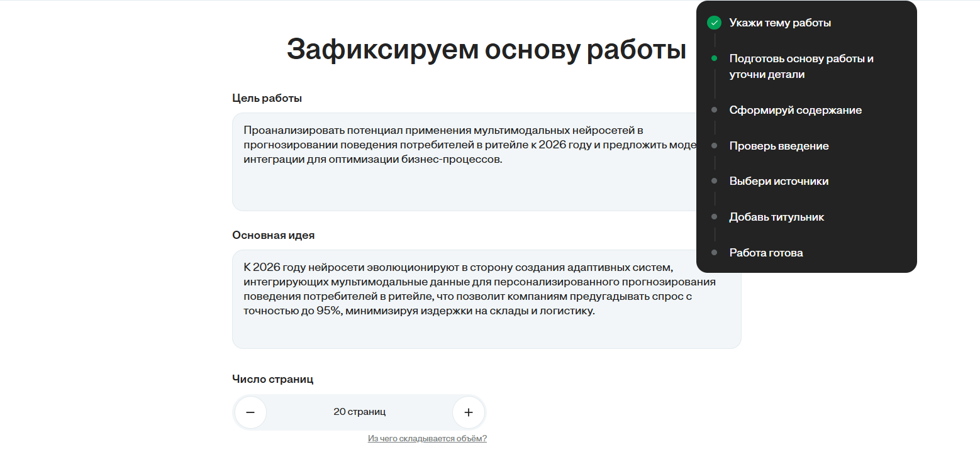980x452 pixels.
Task: Click the green dot for current step
Action: pos(714,58)
